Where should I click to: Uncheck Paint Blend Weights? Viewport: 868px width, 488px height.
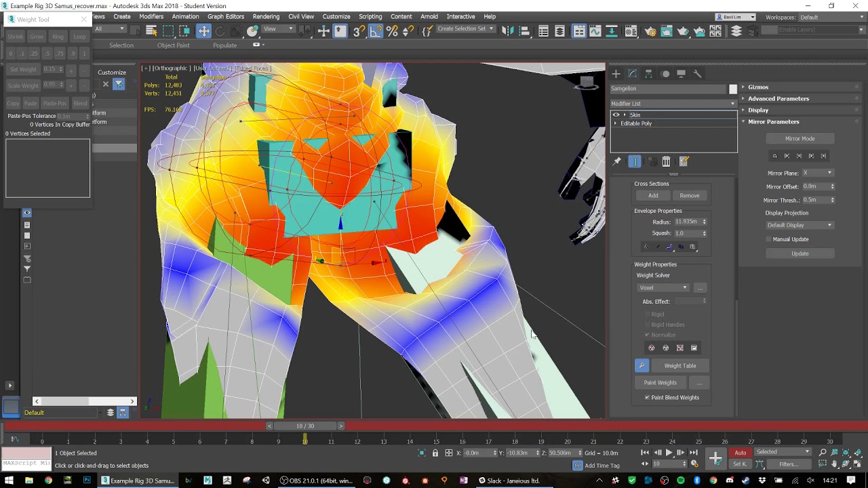647,397
